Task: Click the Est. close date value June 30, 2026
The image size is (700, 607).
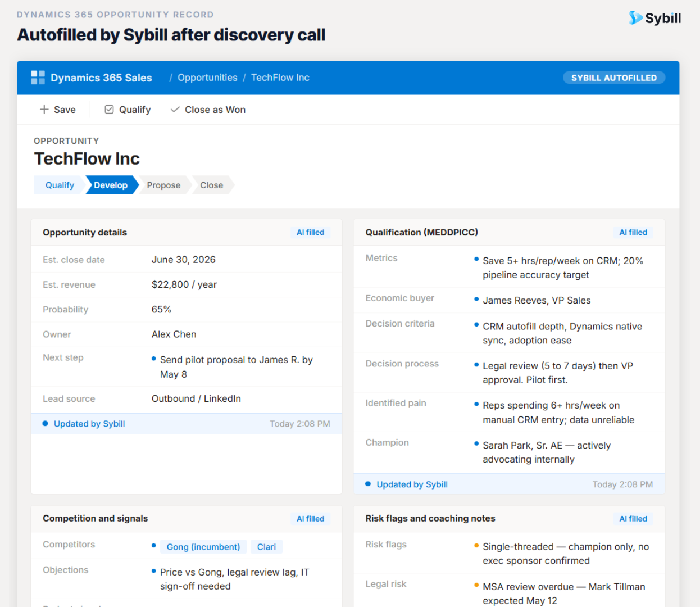Action: click(x=184, y=260)
